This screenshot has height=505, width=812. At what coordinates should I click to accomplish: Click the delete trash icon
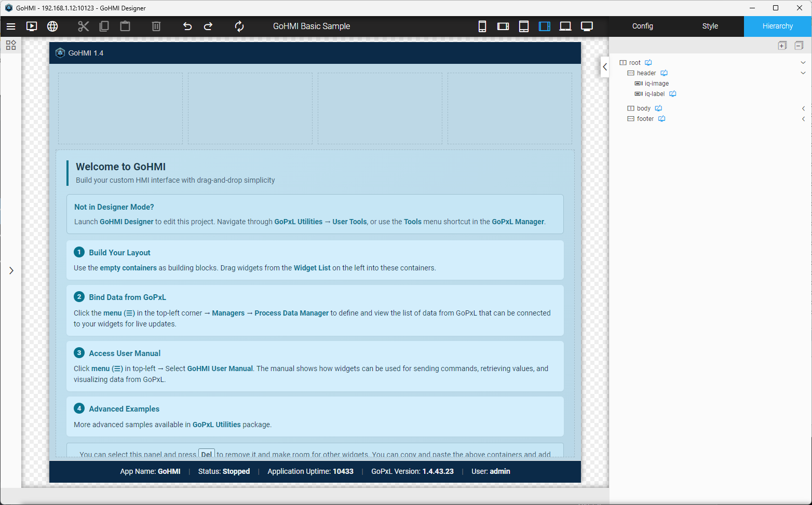[156, 26]
